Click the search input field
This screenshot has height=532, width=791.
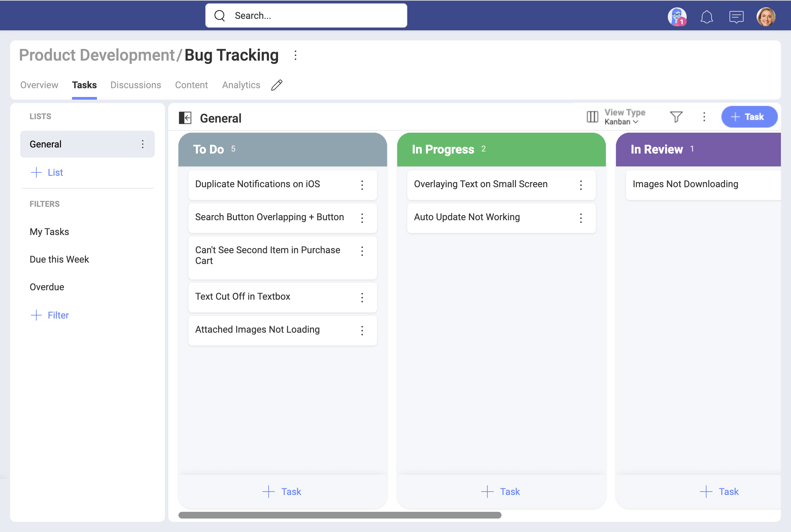pyautogui.click(x=306, y=15)
